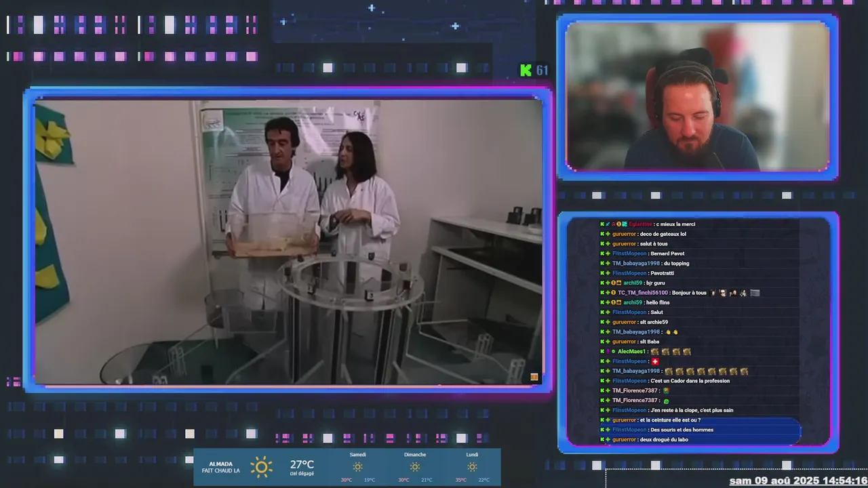The image size is (868, 488).
Task: Select message 'et la ceinture elle est ou ?'
Action: 670,420
